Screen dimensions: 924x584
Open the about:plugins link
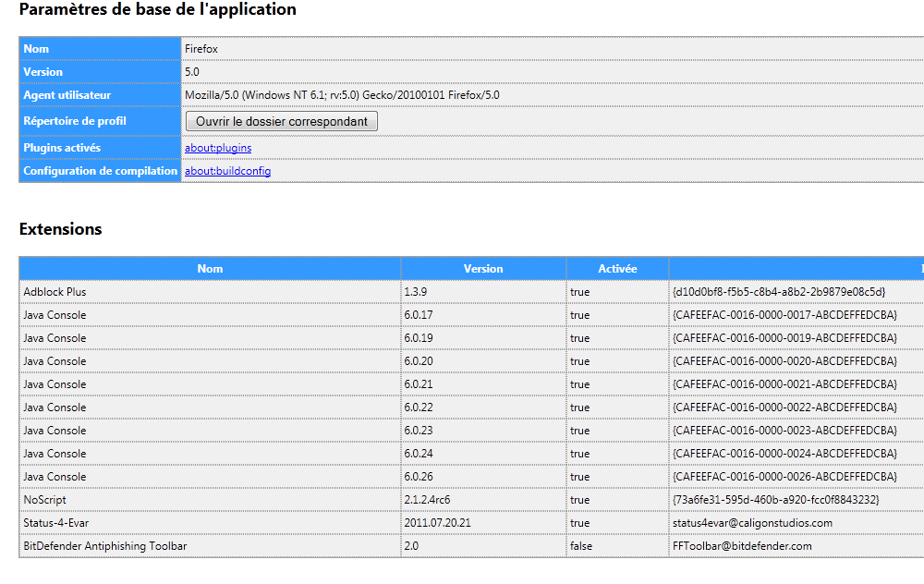click(218, 148)
